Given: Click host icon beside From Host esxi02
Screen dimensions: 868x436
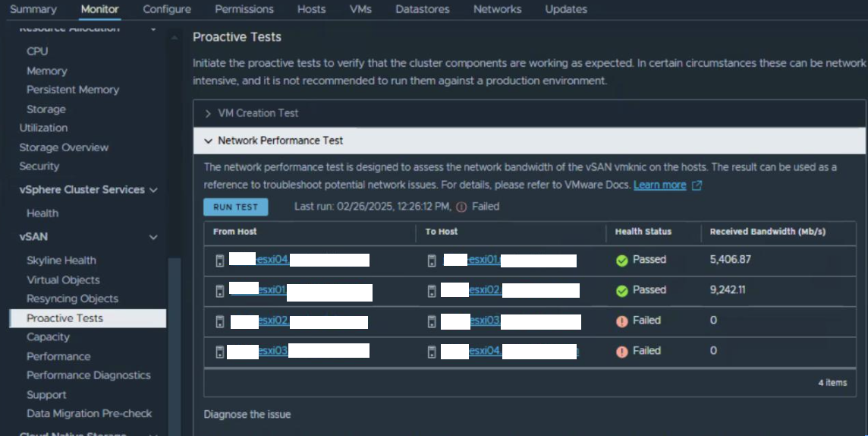Looking at the screenshot, I should [220, 321].
